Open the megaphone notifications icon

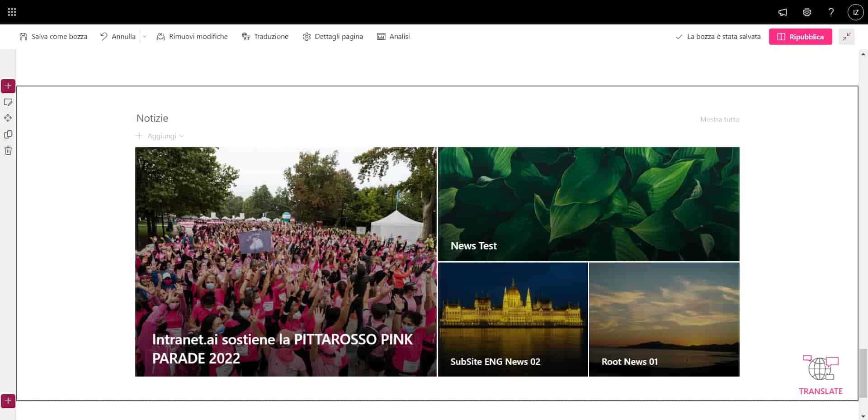tap(783, 12)
